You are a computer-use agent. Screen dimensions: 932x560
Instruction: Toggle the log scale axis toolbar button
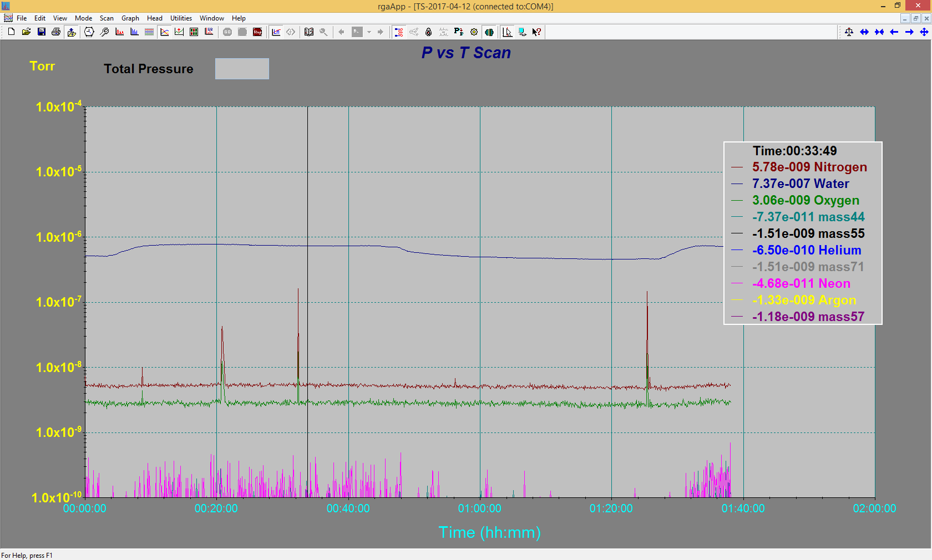pyautogui.click(x=276, y=32)
